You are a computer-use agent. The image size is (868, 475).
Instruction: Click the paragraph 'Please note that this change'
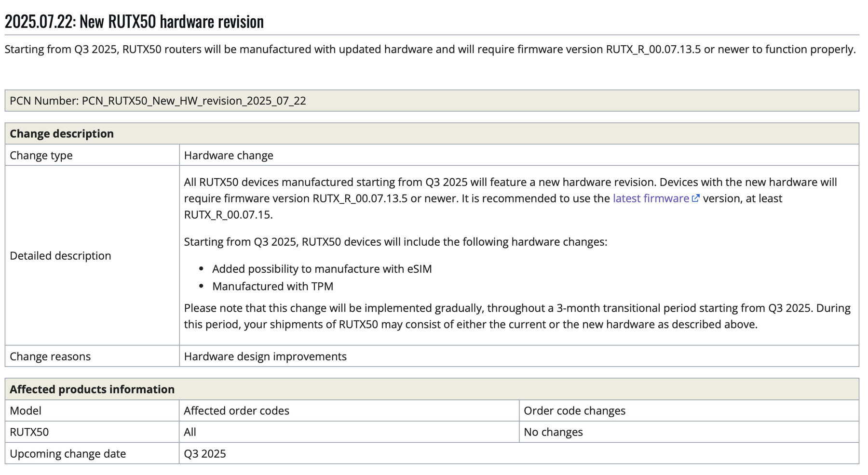[x=517, y=316]
